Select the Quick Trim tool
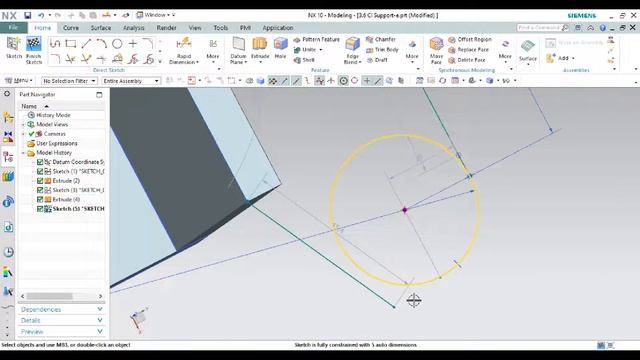 71,59
